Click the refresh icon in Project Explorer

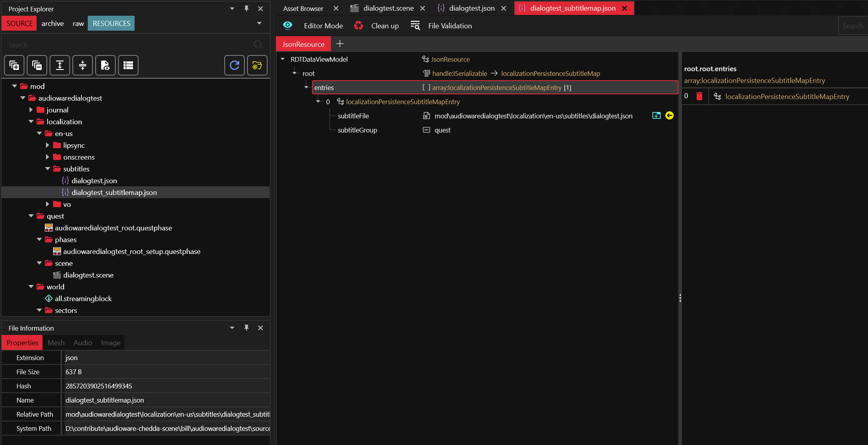point(235,65)
